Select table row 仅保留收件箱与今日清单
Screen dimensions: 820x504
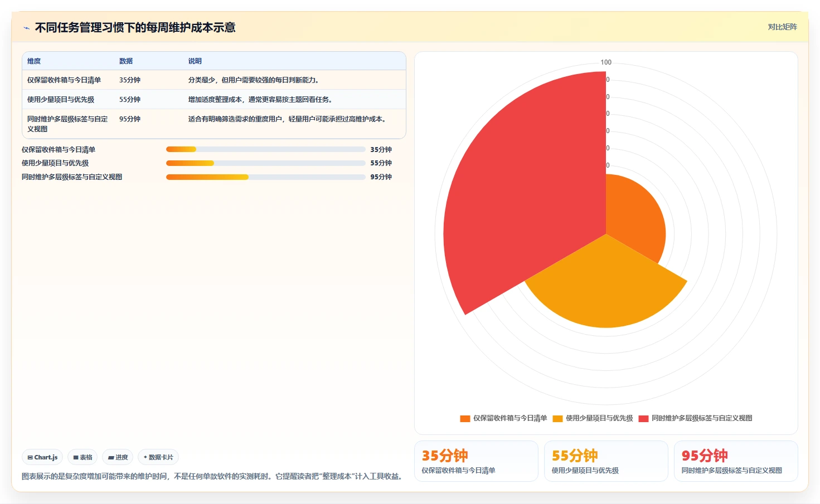pyautogui.click(x=214, y=80)
